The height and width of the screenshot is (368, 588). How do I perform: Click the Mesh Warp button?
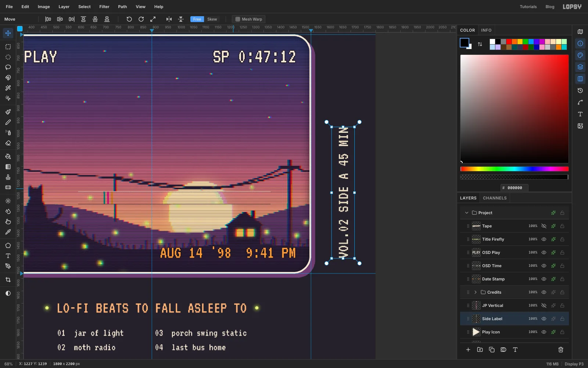tap(249, 19)
